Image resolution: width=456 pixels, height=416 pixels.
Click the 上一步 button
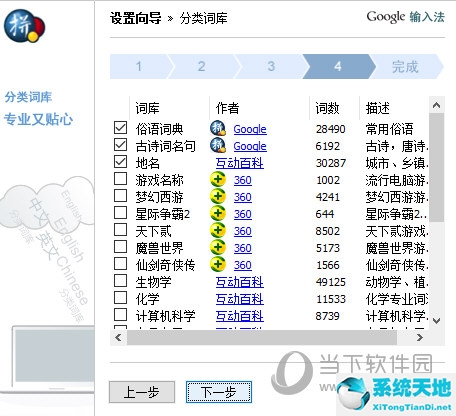point(142,392)
